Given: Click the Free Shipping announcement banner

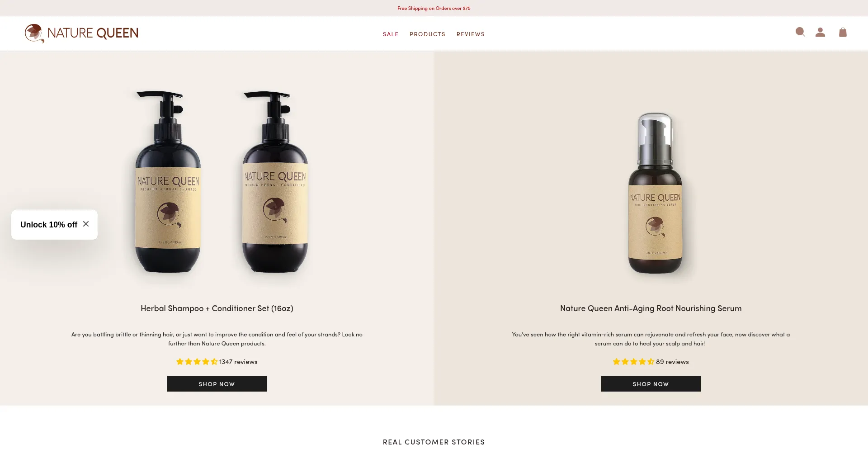Looking at the screenshot, I should 434,8.
